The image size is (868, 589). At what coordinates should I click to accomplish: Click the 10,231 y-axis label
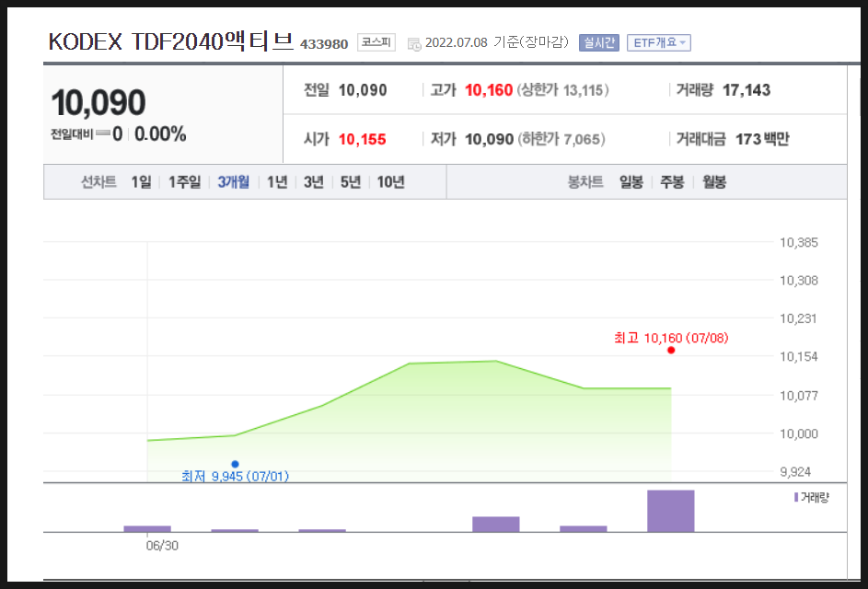pyautogui.click(x=798, y=318)
